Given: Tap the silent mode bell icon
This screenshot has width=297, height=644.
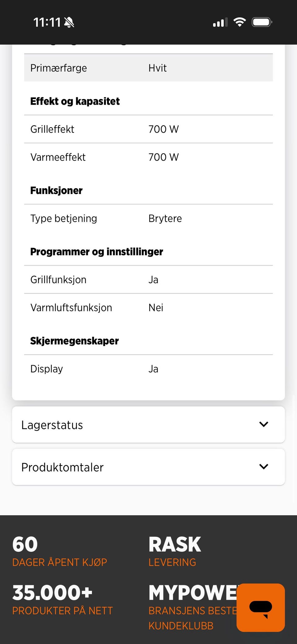Looking at the screenshot, I should tap(69, 22).
